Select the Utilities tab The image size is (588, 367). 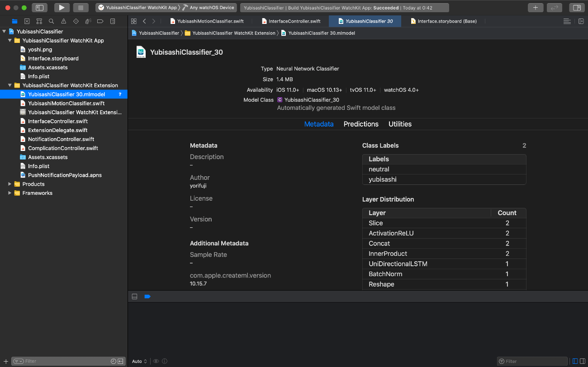click(400, 124)
